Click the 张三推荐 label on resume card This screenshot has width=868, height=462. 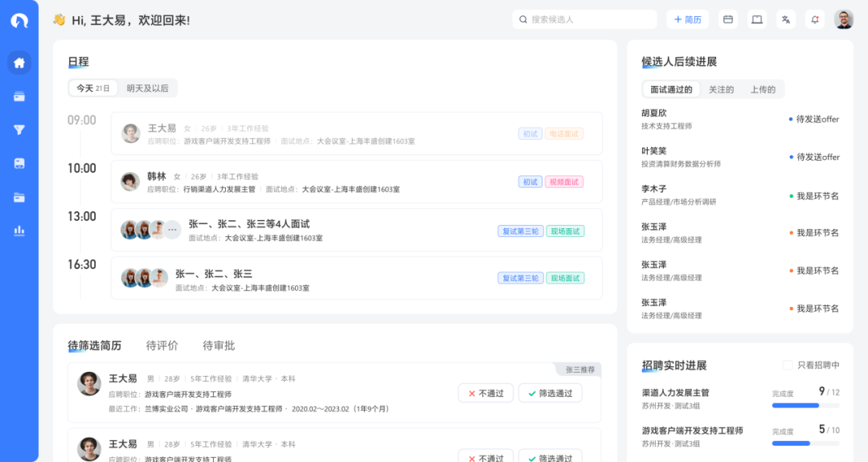tap(579, 370)
